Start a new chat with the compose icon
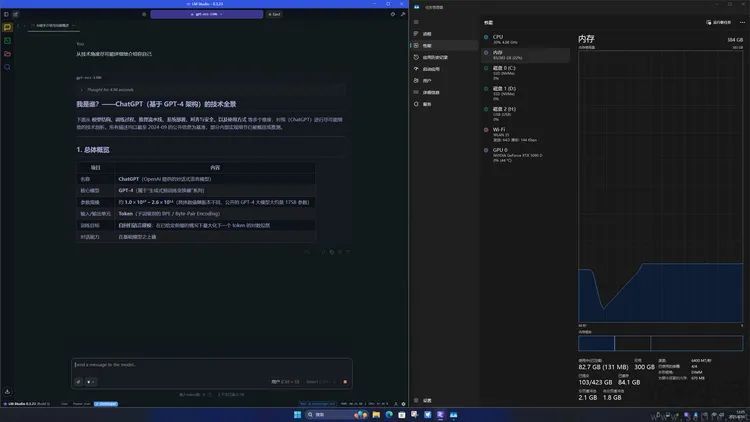Viewport: 750px width, 422px height. pos(15,14)
